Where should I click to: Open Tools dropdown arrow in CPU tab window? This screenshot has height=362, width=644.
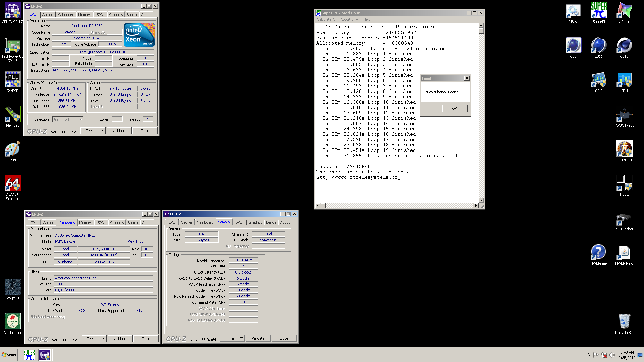[x=102, y=131]
